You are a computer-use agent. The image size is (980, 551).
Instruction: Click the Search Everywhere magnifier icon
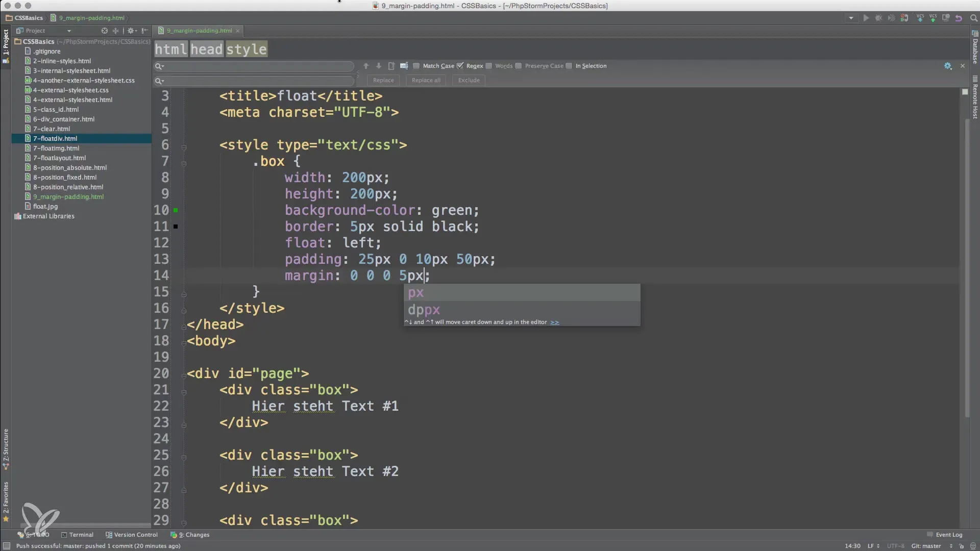pos(973,18)
